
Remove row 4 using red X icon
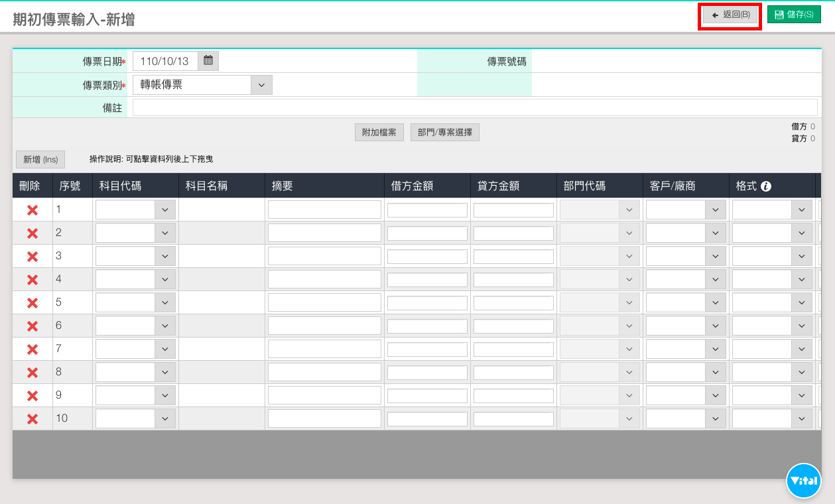[32, 280]
